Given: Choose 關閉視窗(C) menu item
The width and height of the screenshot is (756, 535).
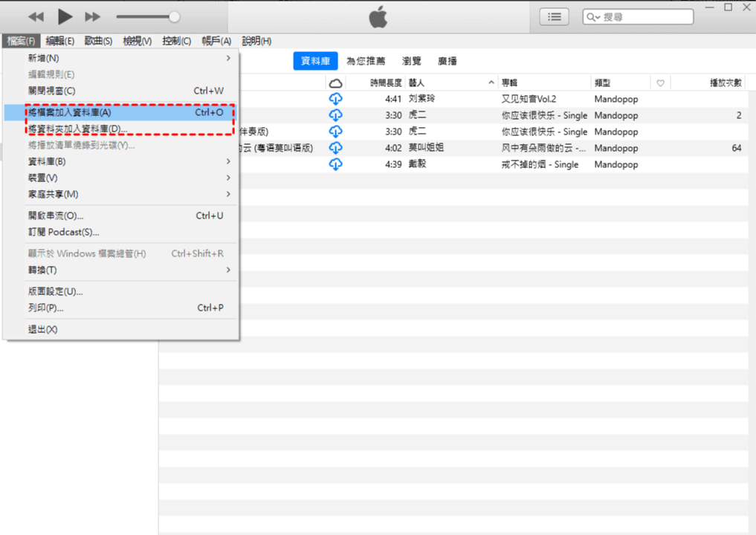Looking at the screenshot, I should click(120, 91).
